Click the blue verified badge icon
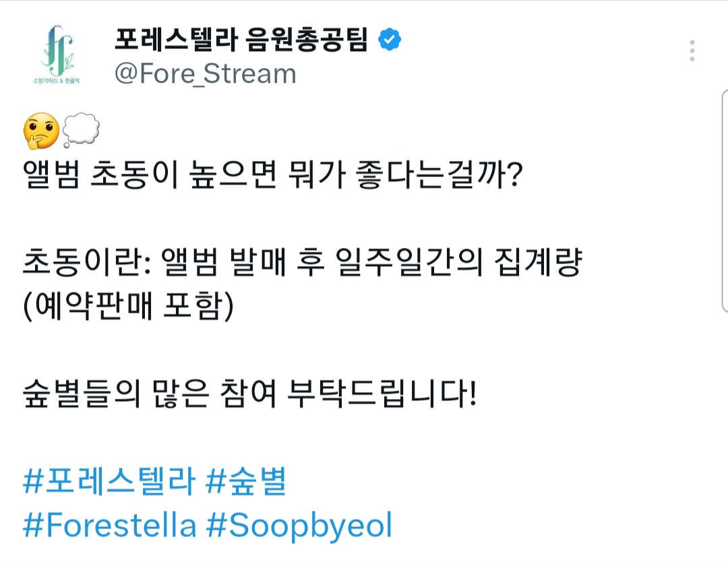The image size is (728, 562). click(x=390, y=40)
